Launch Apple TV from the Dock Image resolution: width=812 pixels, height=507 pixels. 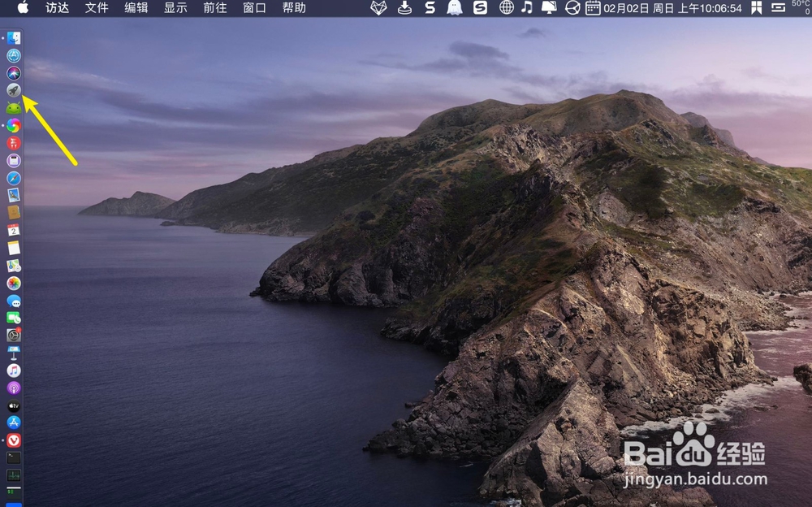coord(14,406)
